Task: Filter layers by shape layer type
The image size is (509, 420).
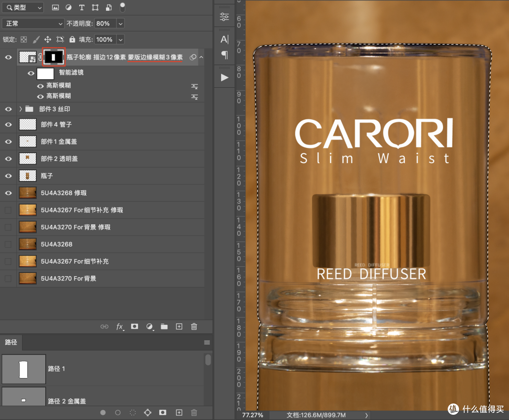Action: coord(95,8)
